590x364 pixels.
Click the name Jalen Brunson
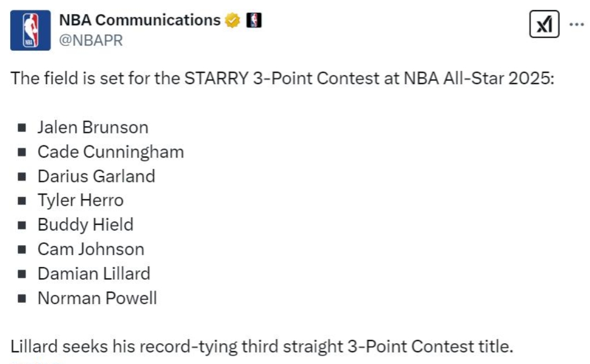(93, 127)
